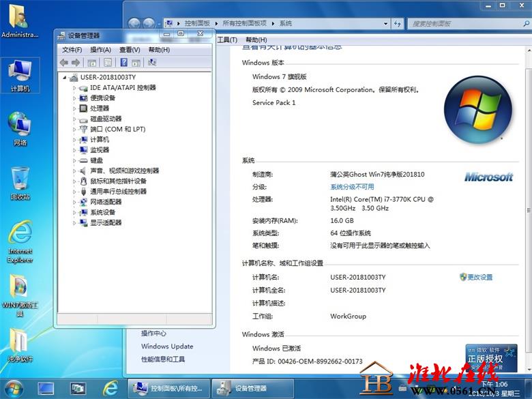Viewport: 532px width, 399px height.
Task: Expand the 端口 (COM 和 LPT) node
Action: pos(74,130)
